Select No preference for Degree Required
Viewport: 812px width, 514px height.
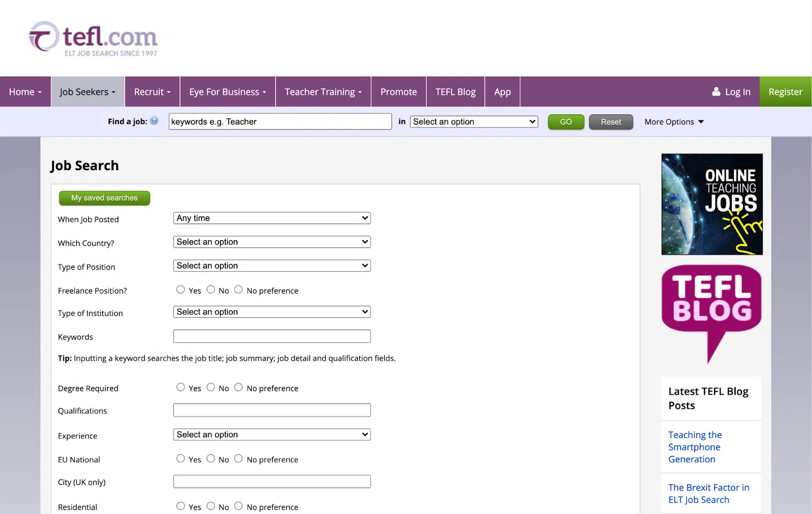tap(239, 387)
